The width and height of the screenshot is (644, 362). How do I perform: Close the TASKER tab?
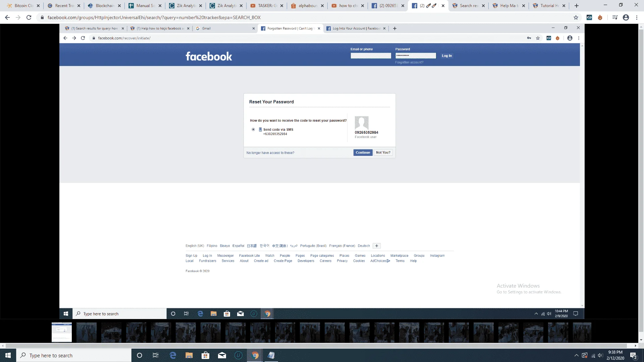282,6
